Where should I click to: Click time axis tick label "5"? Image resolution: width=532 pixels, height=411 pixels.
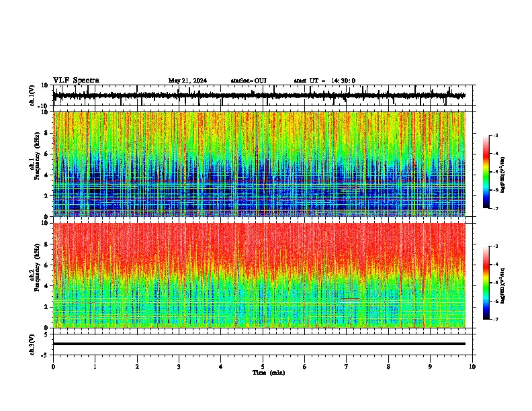tap(263, 367)
